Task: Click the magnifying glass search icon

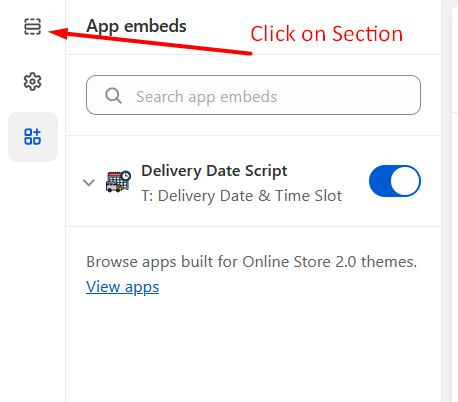Action: click(113, 96)
